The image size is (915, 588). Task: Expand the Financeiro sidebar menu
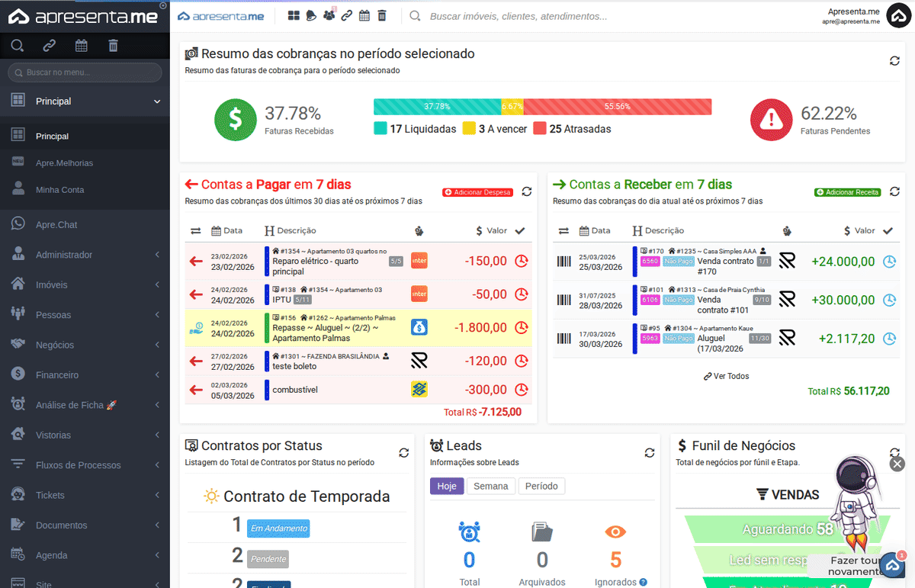click(85, 375)
